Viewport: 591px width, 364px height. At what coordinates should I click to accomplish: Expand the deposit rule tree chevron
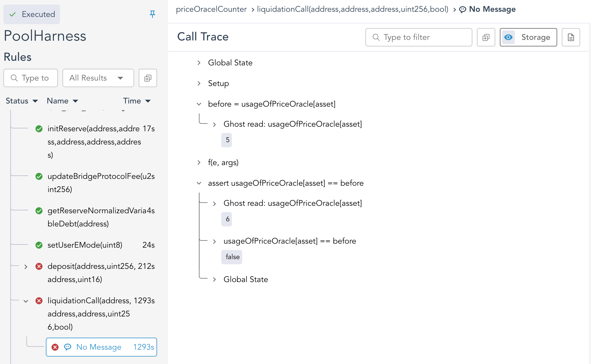click(x=26, y=267)
